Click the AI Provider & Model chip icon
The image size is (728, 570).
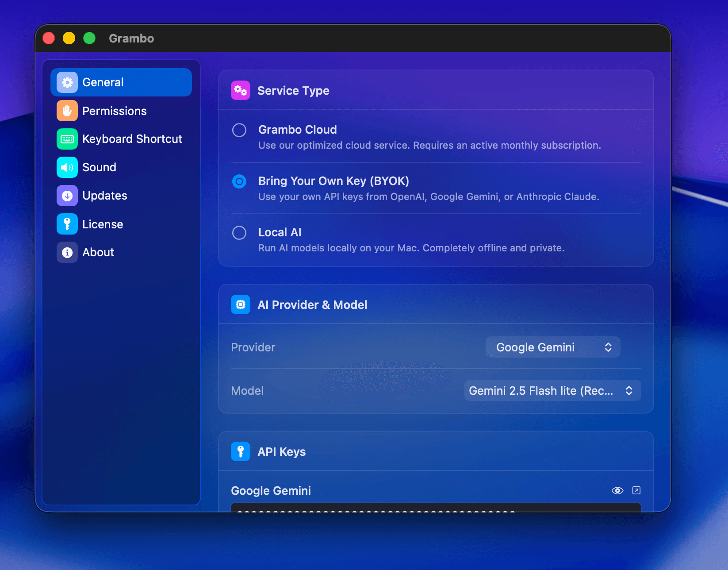click(x=241, y=304)
